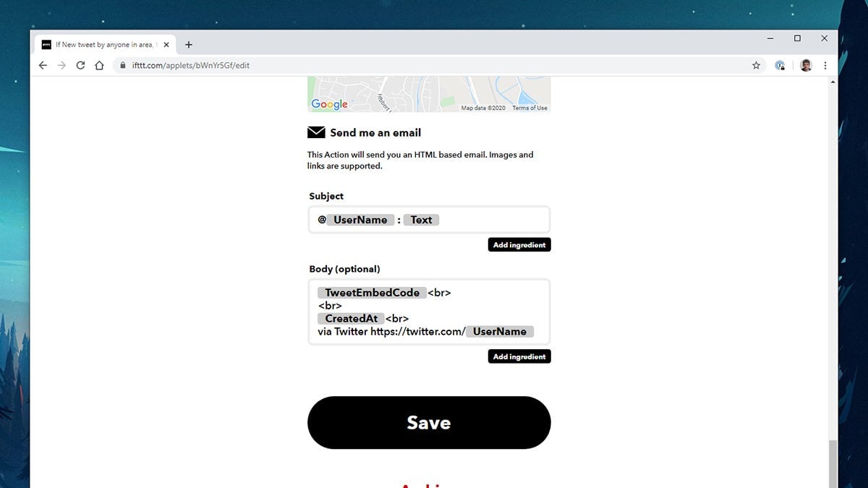The height and width of the screenshot is (488, 868).
Task: Bookmark the page with the star icon
Action: (757, 65)
